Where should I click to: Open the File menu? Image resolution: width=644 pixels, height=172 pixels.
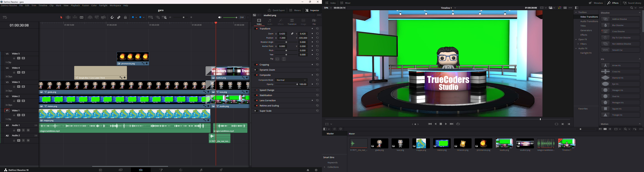click(x=21, y=6)
